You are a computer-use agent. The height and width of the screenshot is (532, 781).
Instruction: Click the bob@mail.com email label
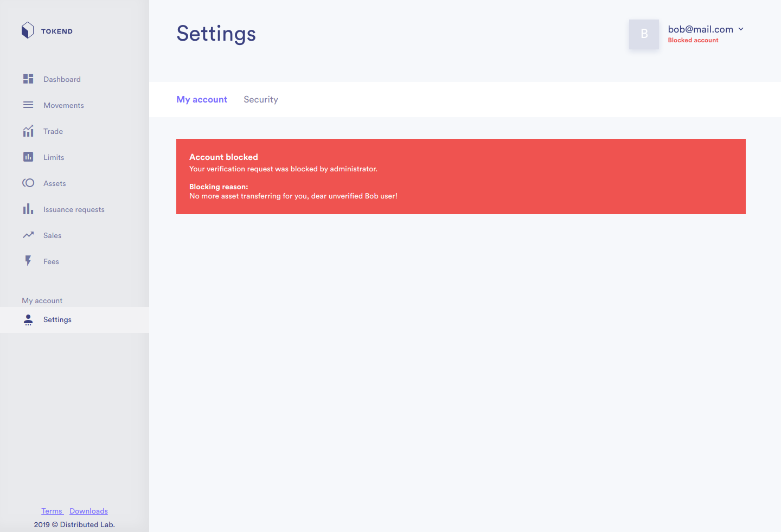[x=701, y=29]
